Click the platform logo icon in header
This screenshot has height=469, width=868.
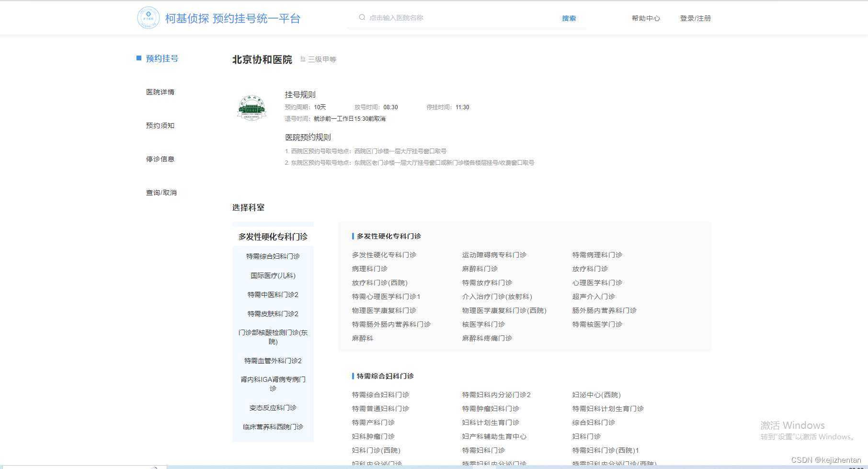point(148,18)
